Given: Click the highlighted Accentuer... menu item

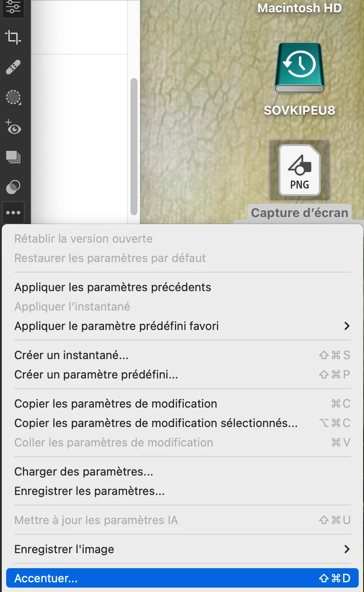Looking at the screenshot, I should (182, 578).
